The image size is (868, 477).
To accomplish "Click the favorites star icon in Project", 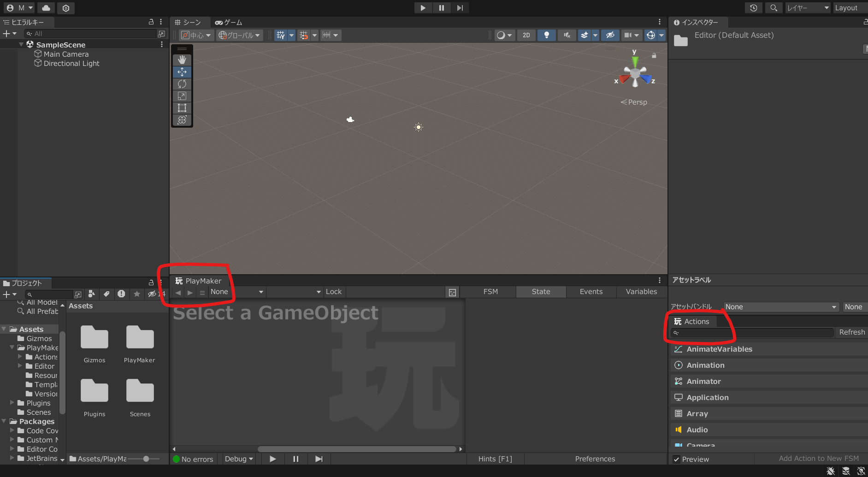I will point(136,294).
